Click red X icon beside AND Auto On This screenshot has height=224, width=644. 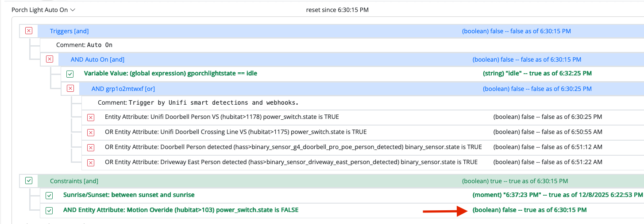tap(50, 59)
